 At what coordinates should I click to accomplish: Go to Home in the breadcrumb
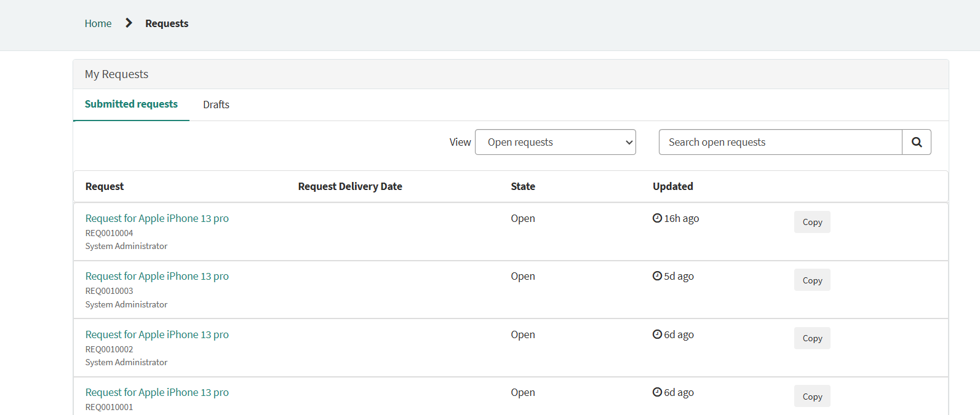click(98, 23)
